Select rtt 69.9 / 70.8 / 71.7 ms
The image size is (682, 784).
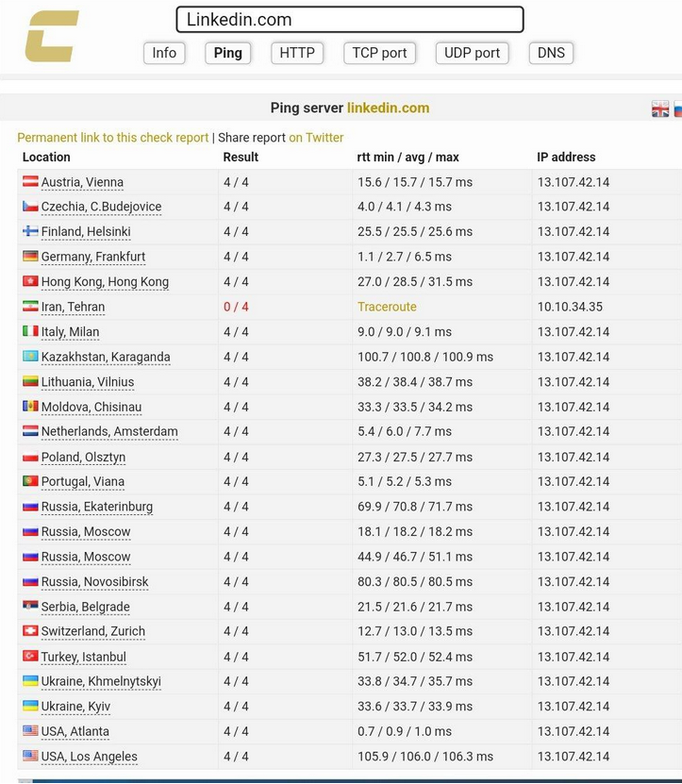(x=415, y=507)
